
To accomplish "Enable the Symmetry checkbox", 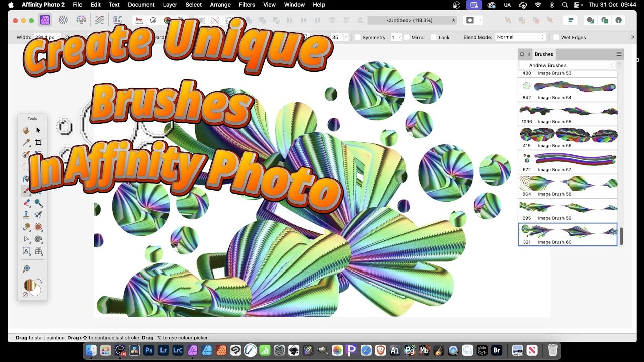I will point(358,37).
